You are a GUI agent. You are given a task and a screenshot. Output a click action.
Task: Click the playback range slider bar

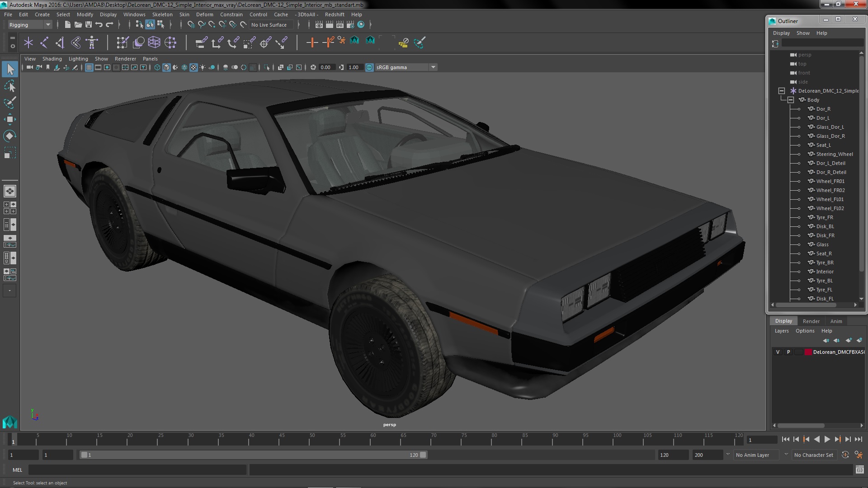(x=253, y=455)
